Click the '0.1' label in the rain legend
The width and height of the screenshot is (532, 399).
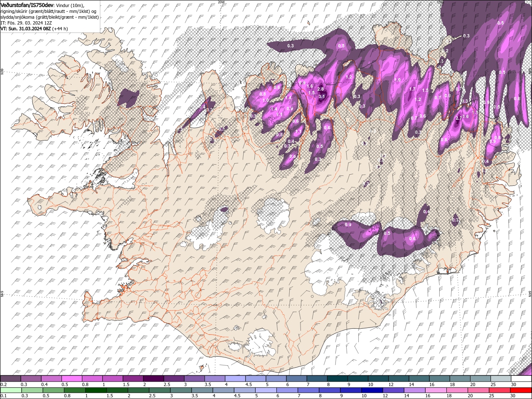click(3, 396)
